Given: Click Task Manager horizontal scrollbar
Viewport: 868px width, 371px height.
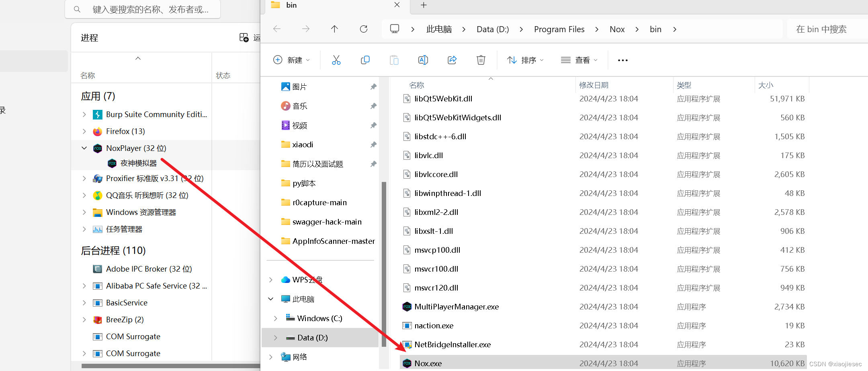Looking at the screenshot, I should (x=171, y=366).
